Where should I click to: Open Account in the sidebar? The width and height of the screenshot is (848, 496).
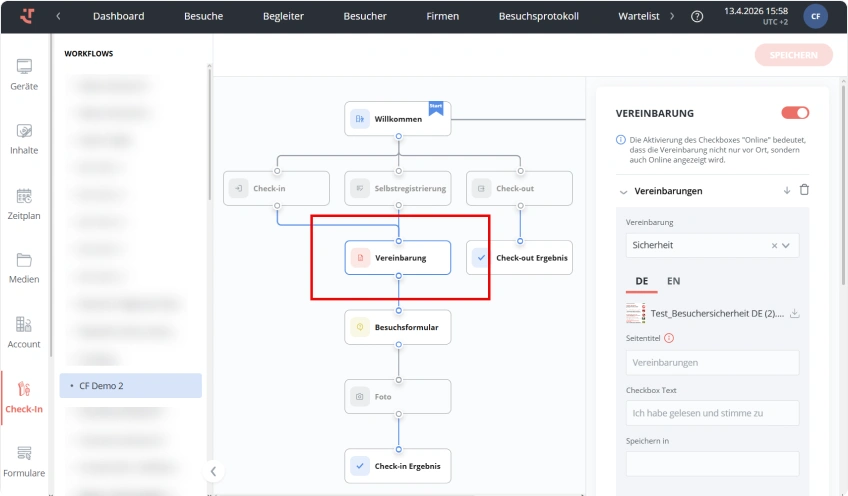24,332
